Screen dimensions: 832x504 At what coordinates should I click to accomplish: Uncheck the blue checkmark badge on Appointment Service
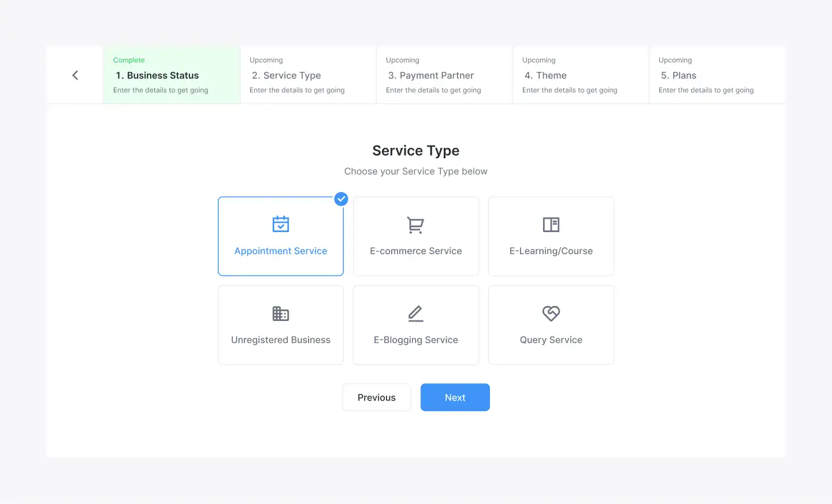point(341,199)
